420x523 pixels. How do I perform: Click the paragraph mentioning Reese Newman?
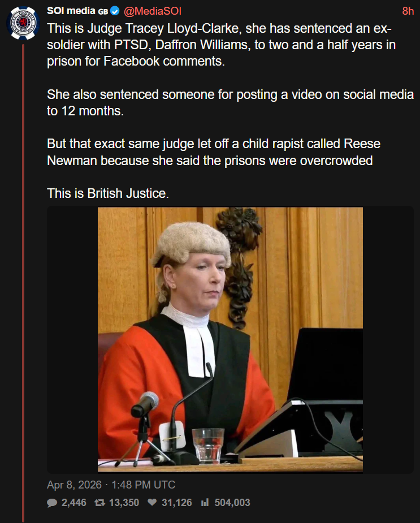tap(214, 152)
